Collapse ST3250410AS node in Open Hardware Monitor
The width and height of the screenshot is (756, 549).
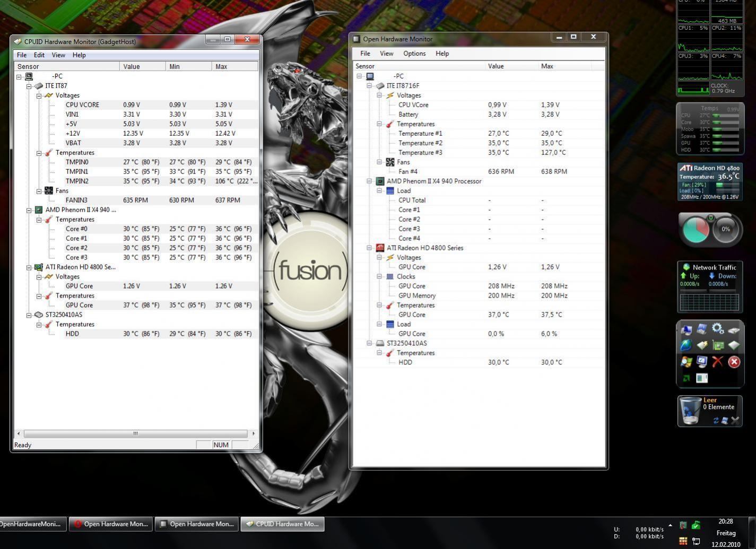click(x=370, y=343)
